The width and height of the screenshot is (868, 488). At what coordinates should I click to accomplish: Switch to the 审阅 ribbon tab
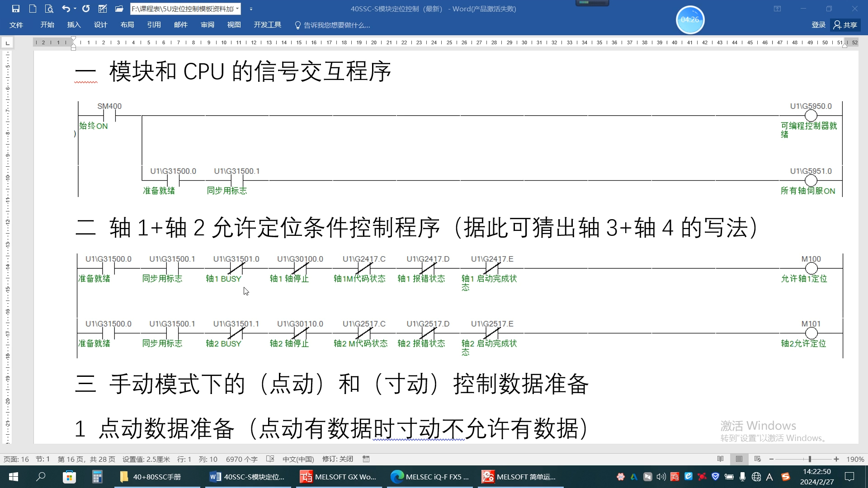pos(208,25)
